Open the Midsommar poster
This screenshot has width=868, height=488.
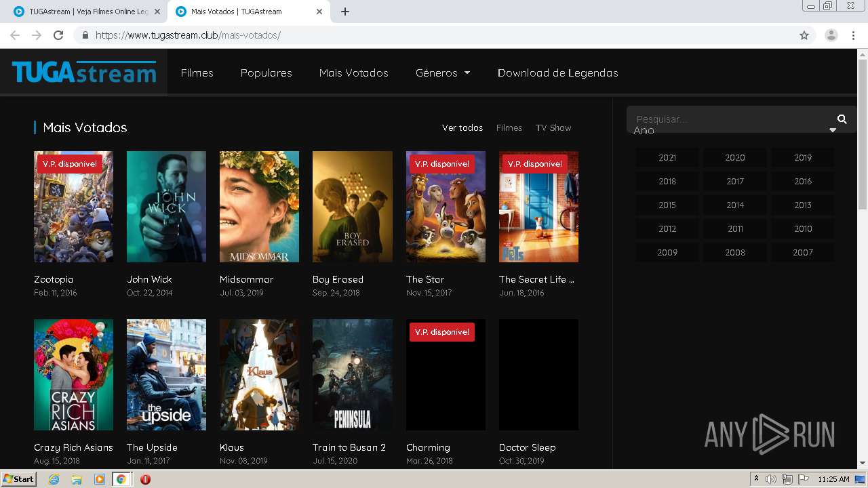tap(259, 207)
